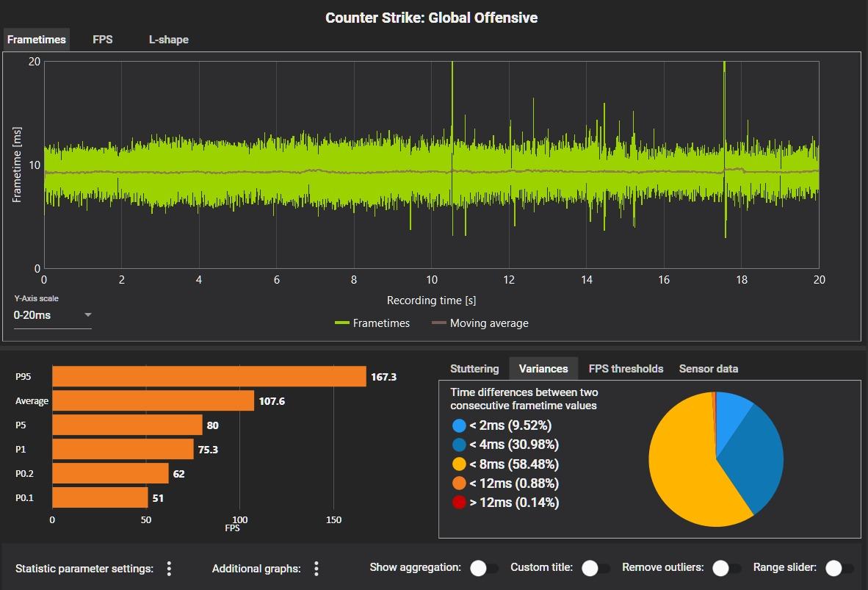The image size is (868, 590).
Task: Click the orange < 12ms legend dot
Action: point(459,483)
